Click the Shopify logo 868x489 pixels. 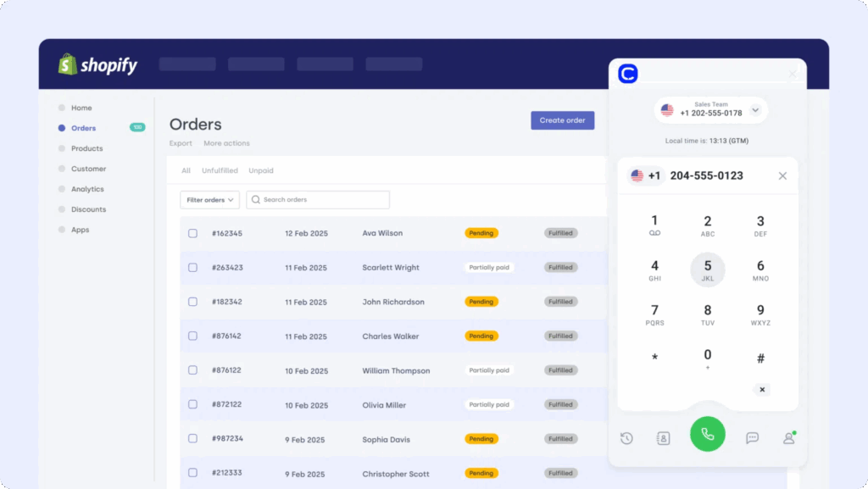click(97, 64)
